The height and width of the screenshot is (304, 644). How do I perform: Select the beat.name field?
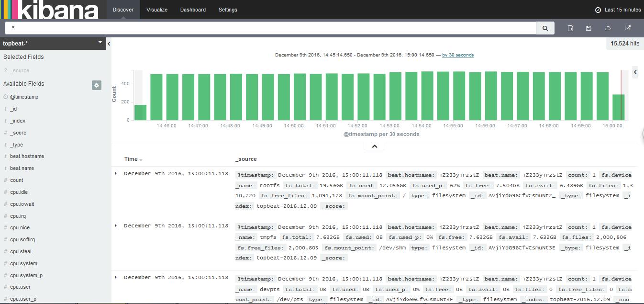tap(22, 168)
